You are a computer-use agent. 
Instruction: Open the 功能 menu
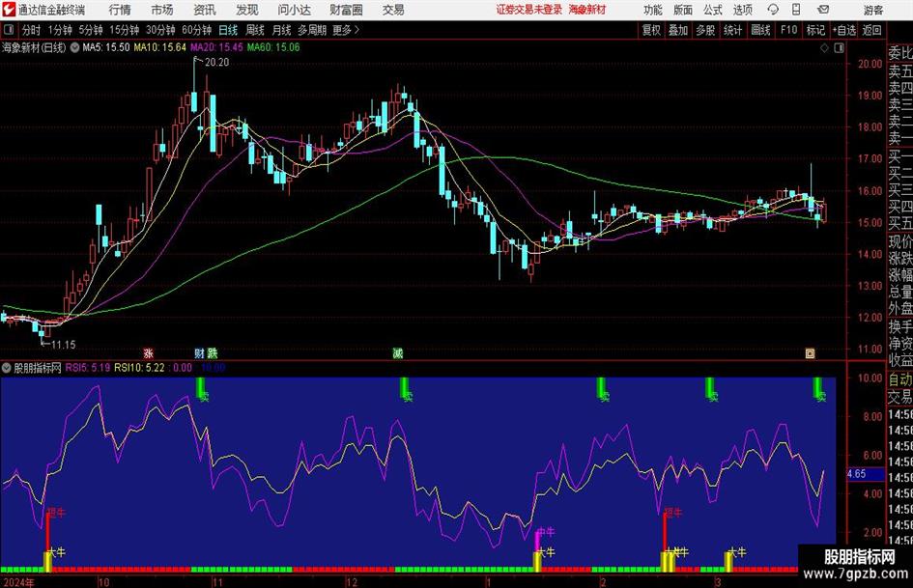pos(653,10)
